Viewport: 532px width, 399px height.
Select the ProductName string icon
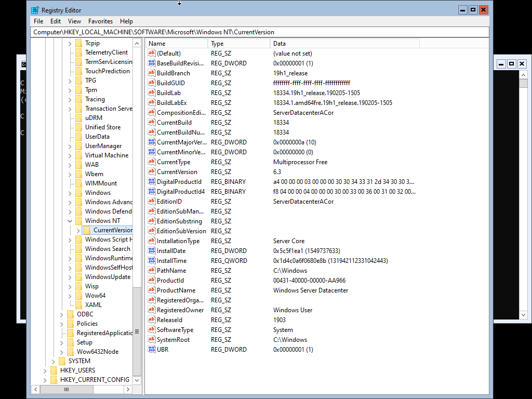click(152, 290)
